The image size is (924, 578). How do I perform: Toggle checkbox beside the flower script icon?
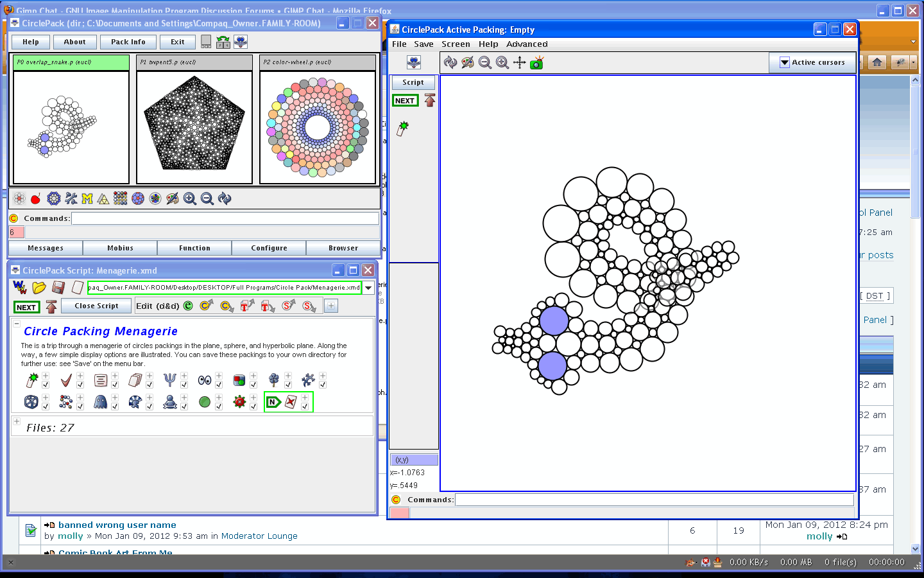click(x=288, y=385)
